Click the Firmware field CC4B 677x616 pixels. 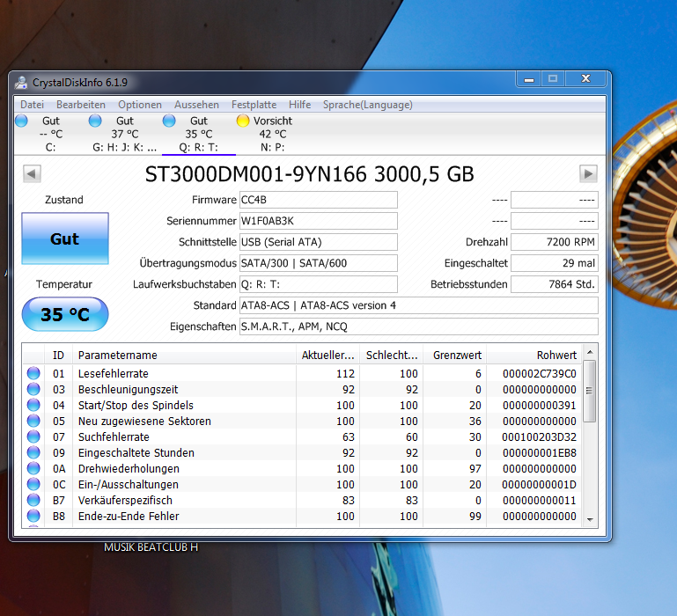point(318,200)
